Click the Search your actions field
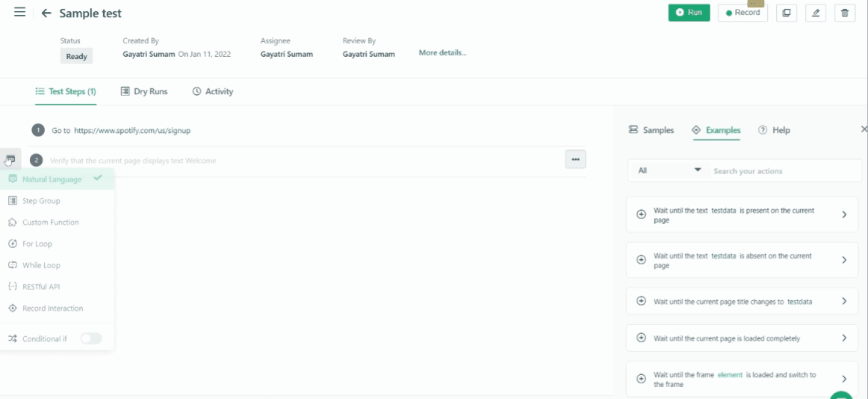Image resolution: width=868 pixels, height=399 pixels. pyautogui.click(x=787, y=171)
